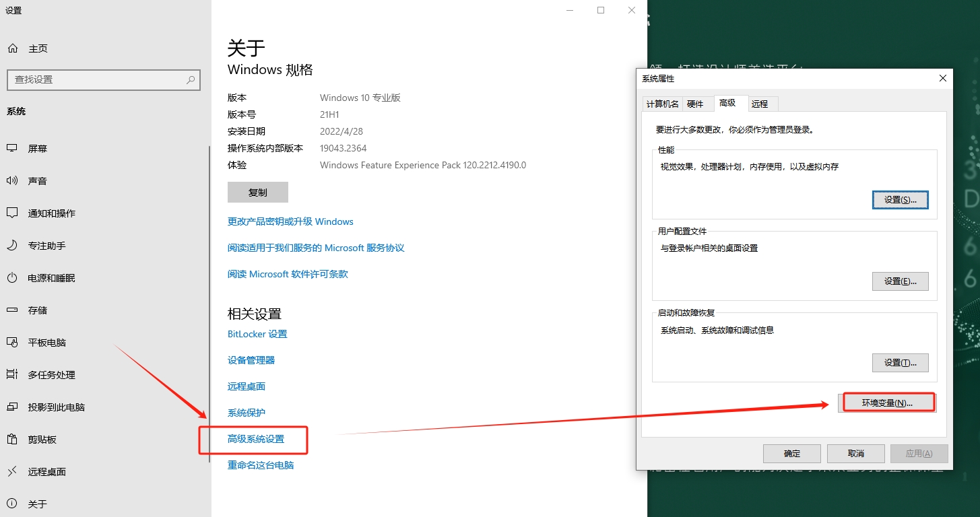Click the 环境变量(N) button
This screenshot has height=517, width=980.
[x=888, y=402]
